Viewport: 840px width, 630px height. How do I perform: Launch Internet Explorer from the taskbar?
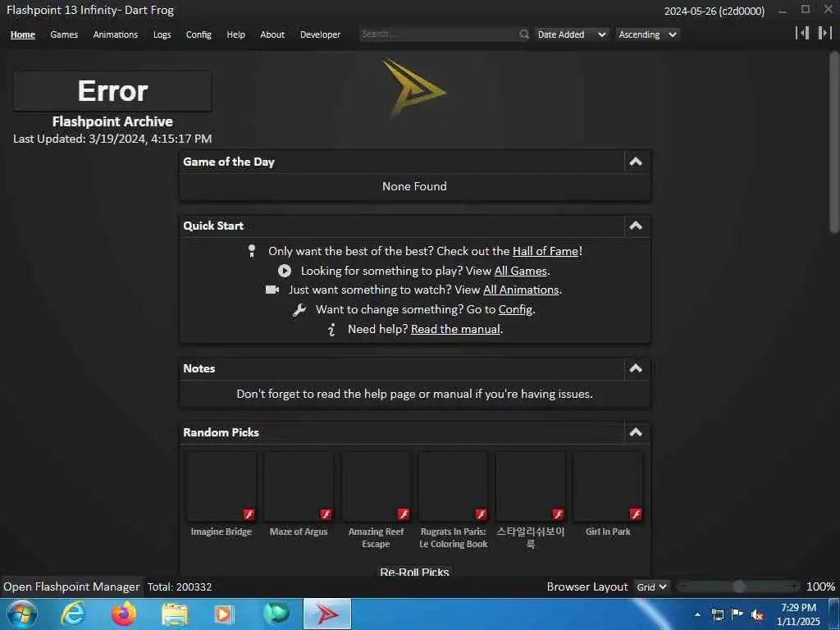[73, 614]
